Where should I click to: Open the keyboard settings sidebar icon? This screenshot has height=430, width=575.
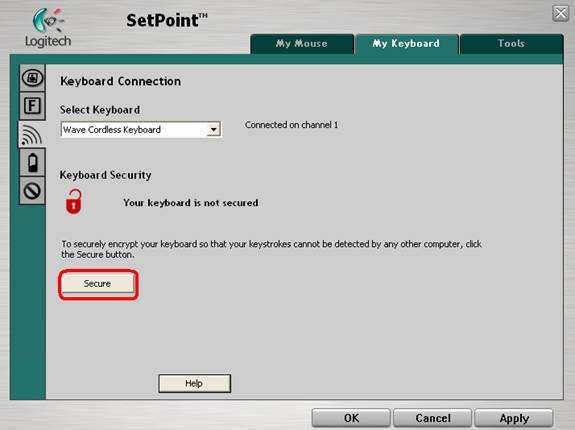click(32, 78)
